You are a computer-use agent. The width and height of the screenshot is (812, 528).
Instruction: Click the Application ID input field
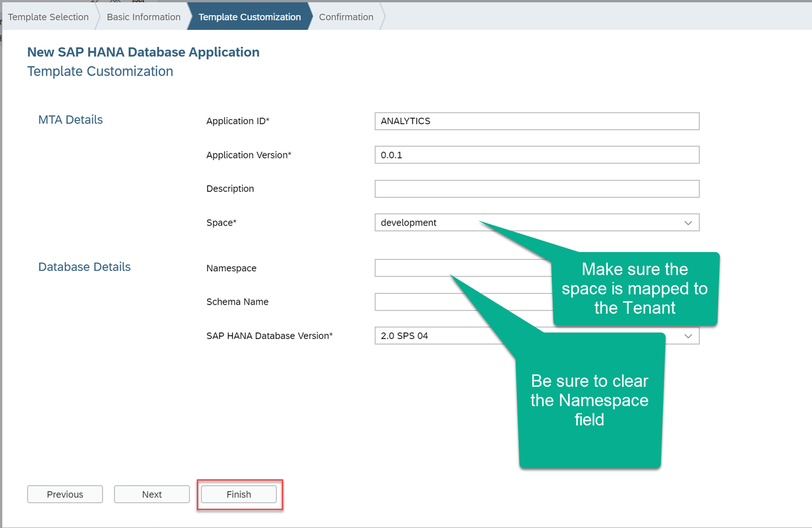click(x=537, y=121)
